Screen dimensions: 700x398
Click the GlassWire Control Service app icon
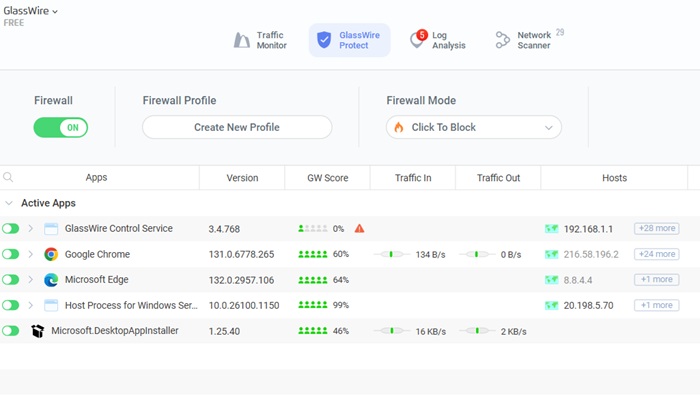[51, 229]
